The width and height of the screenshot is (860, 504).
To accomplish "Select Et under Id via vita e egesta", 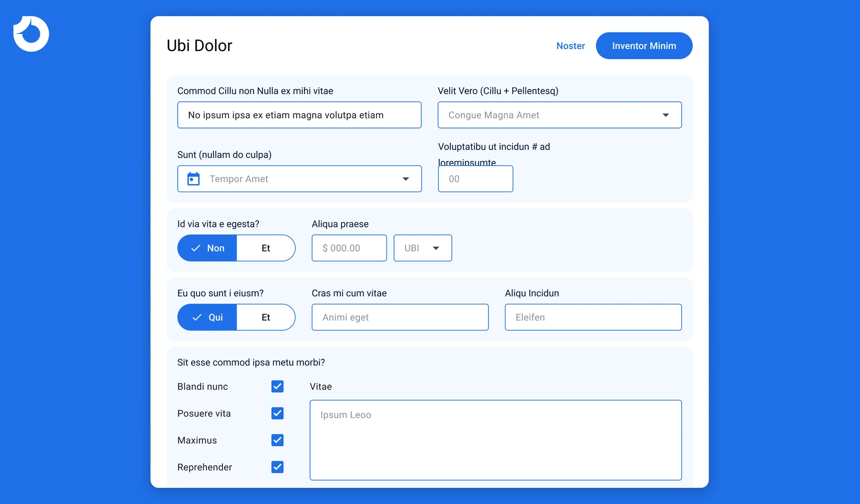I will [266, 248].
